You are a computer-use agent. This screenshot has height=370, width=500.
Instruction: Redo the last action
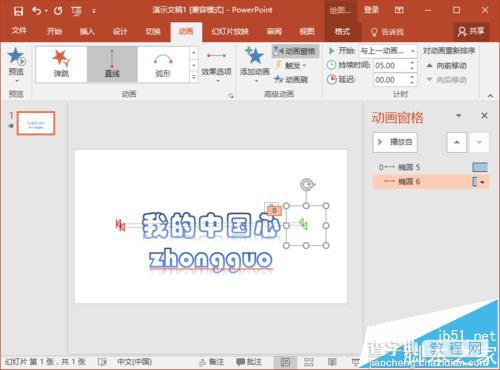tap(58, 11)
